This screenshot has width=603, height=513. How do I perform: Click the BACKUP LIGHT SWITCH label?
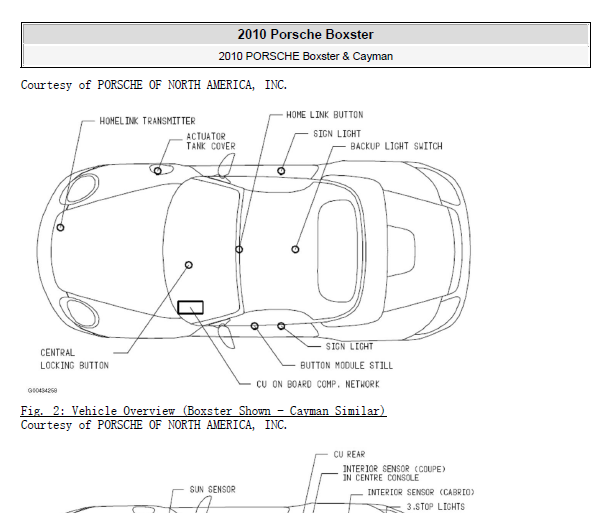click(x=396, y=146)
